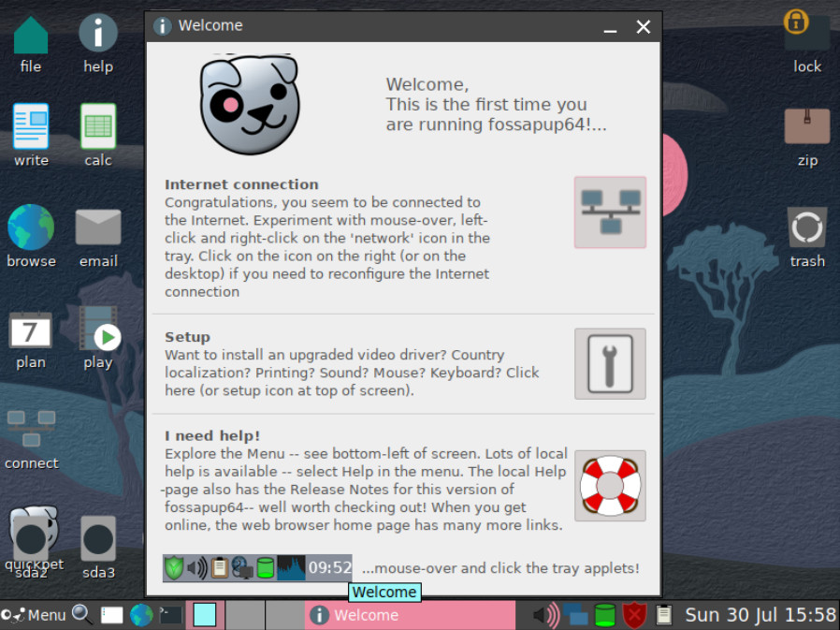Viewport: 840px width, 630px height.
Task: Click the taskbar date and clock
Action: pos(760,614)
